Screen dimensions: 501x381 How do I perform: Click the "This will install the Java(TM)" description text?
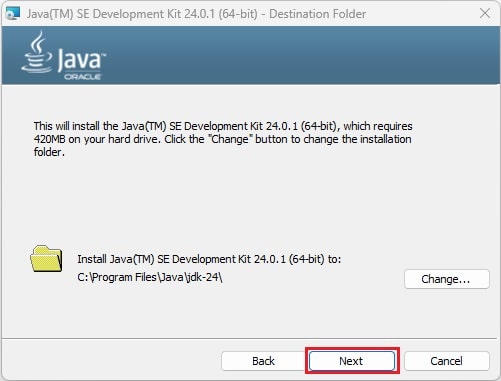[x=223, y=139]
